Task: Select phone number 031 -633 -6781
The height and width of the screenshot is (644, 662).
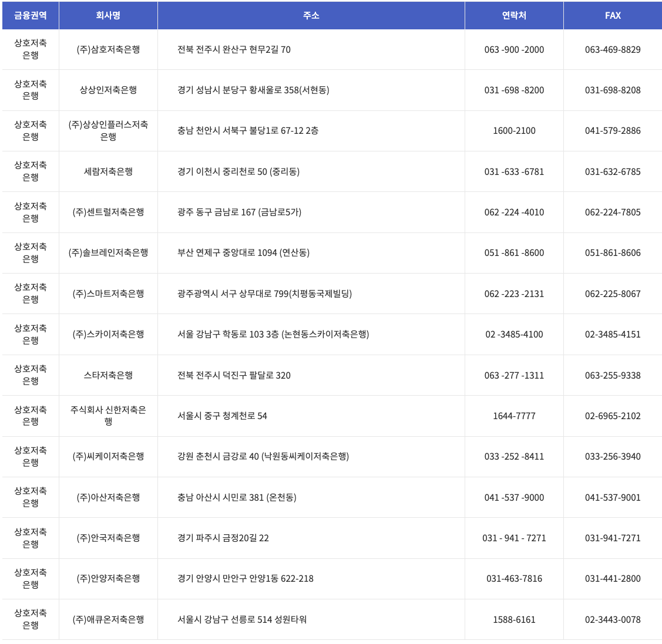Action: pyautogui.click(x=514, y=171)
